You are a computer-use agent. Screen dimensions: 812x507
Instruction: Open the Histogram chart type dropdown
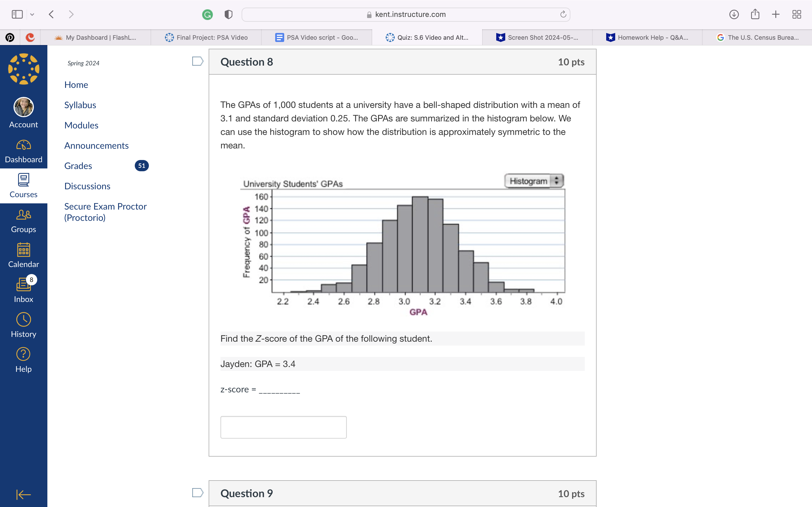[x=533, y=181]
